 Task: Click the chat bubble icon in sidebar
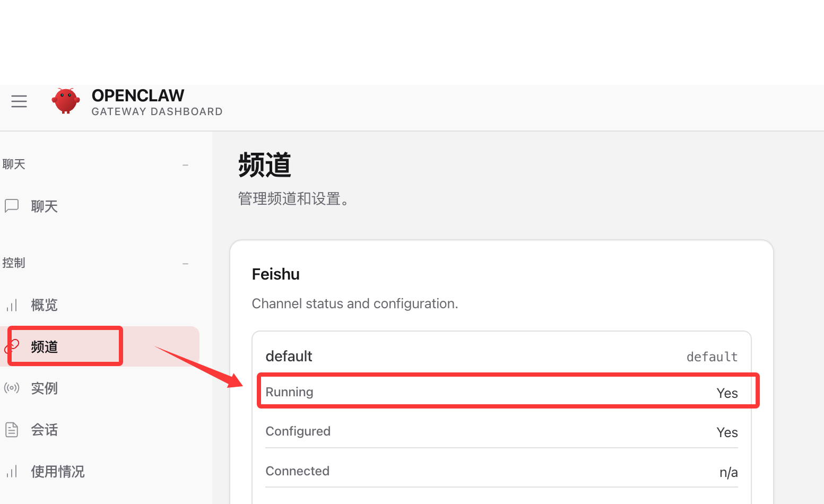click(x=12, y=206)
